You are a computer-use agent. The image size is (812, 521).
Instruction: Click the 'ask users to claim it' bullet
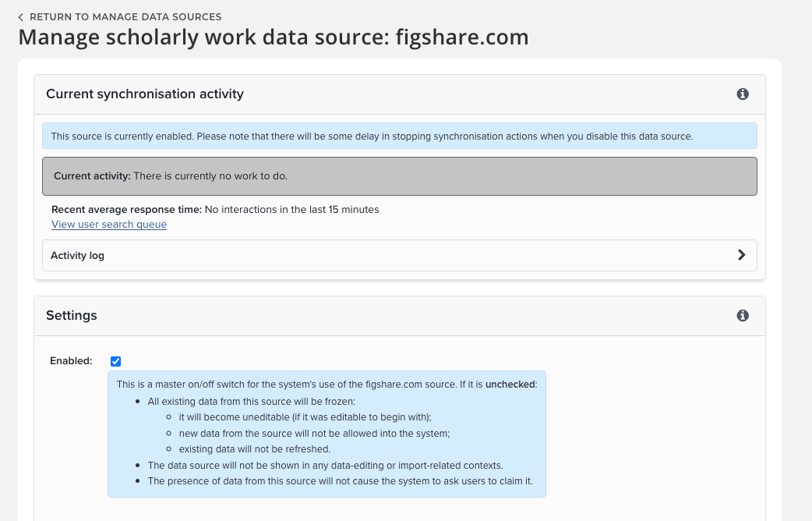coord(340,481)
